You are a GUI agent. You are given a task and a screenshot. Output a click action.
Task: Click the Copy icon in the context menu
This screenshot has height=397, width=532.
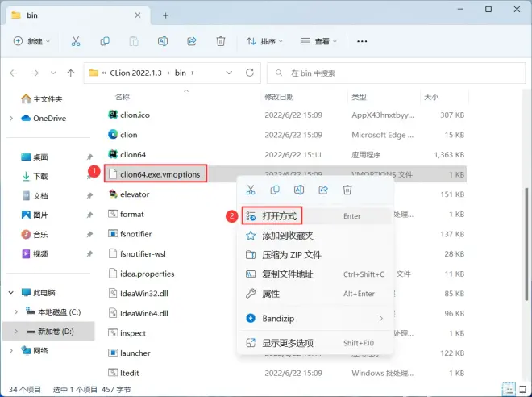[x=275, y=190]
